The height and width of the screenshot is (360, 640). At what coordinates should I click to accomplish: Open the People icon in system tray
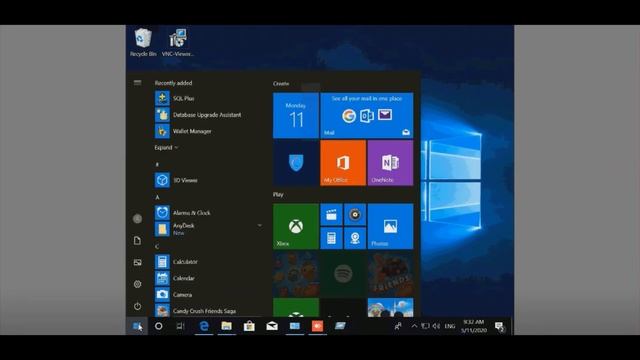[x=398, y=326]
